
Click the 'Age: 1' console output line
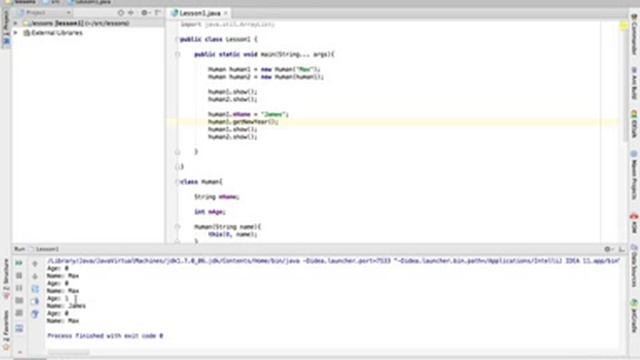tap(58, 298)
